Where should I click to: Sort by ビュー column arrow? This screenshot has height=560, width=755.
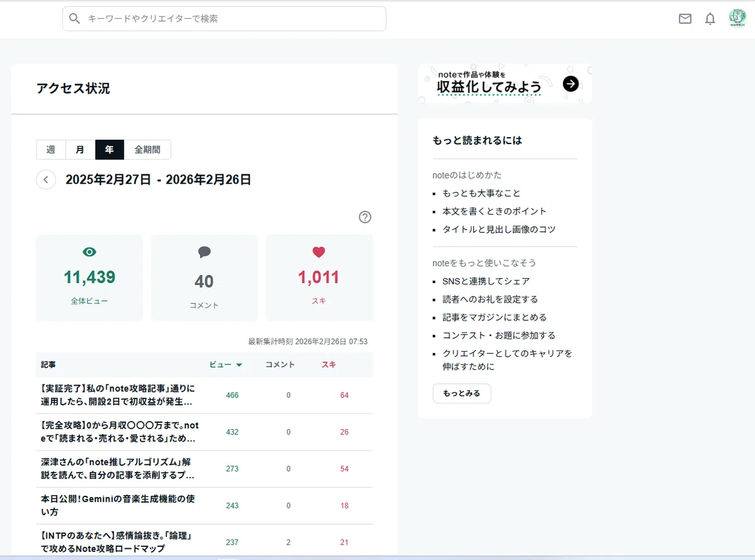pos(239,366)
